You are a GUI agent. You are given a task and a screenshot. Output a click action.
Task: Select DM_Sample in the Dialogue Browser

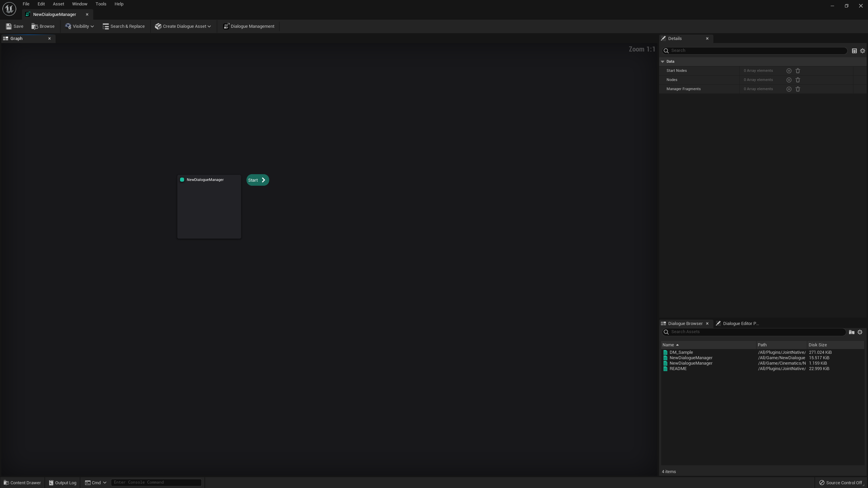pos(681,352)
